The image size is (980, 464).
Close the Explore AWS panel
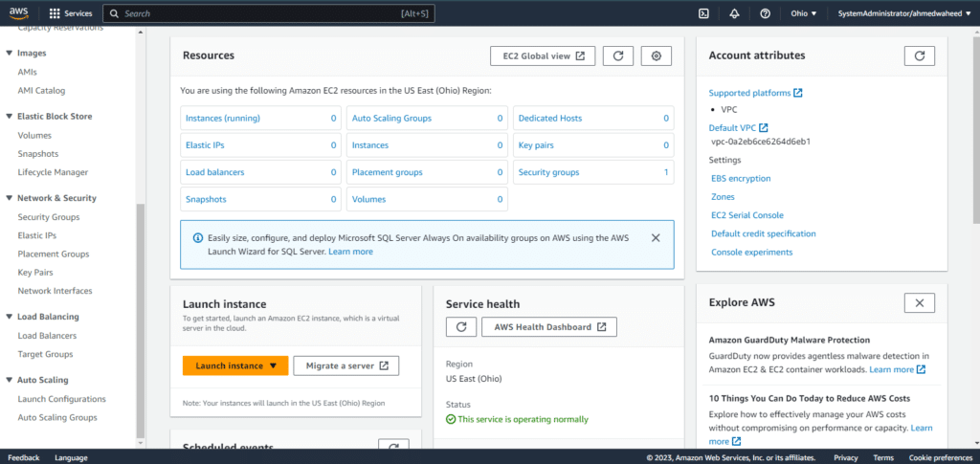click(x=920, y=302)
